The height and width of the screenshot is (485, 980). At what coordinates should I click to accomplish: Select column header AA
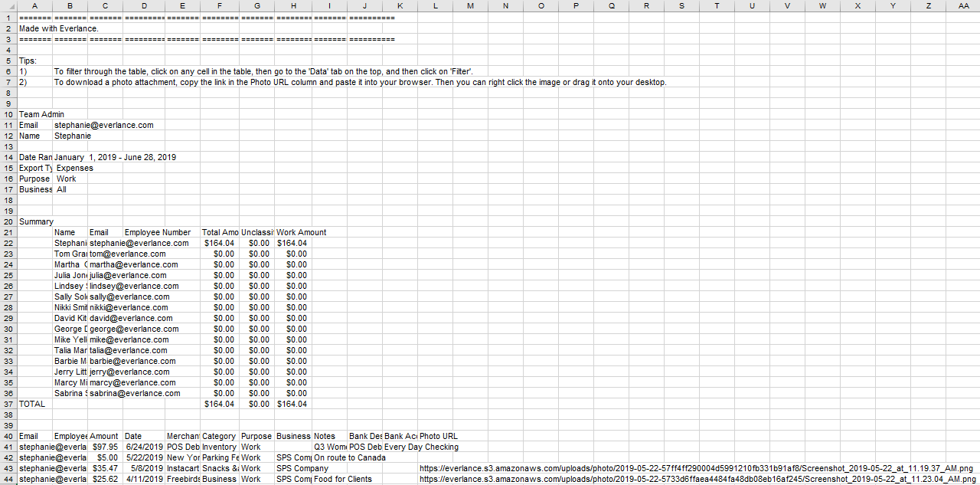(x=963, y=6)
